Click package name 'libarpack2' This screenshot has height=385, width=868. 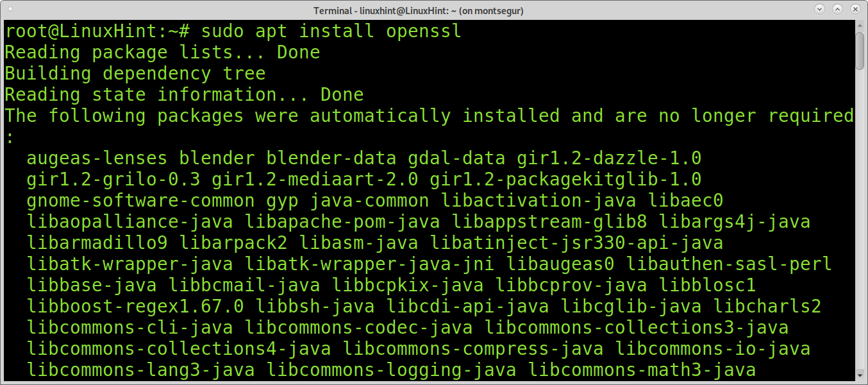233,243
